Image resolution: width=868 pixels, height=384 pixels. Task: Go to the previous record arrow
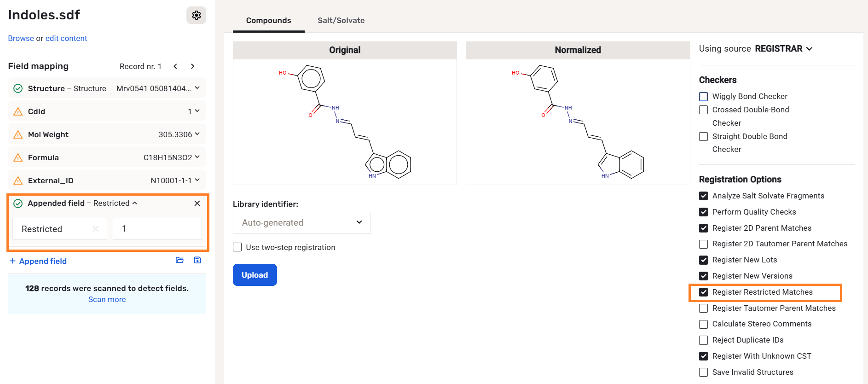click(x=175, y=66)
